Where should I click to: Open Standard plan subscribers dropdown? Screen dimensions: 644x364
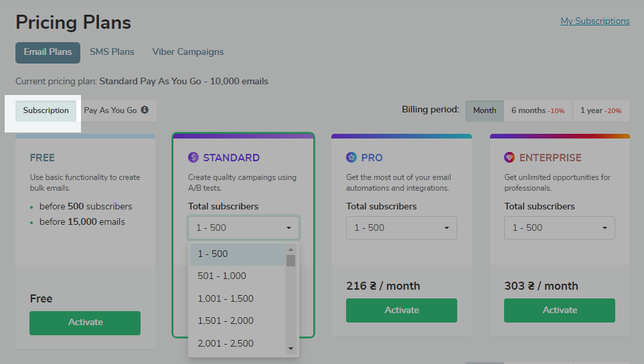[x=244, y=228]
